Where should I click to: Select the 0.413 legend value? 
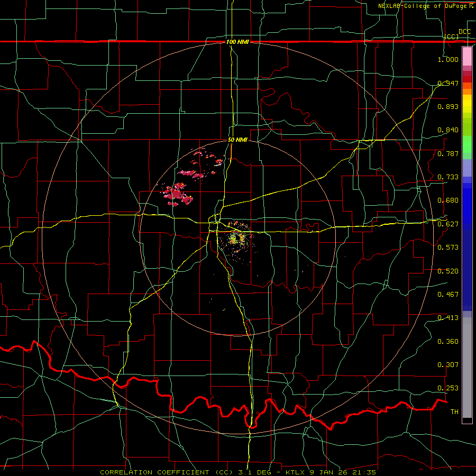pyautogui.click(x=448, y=318)
